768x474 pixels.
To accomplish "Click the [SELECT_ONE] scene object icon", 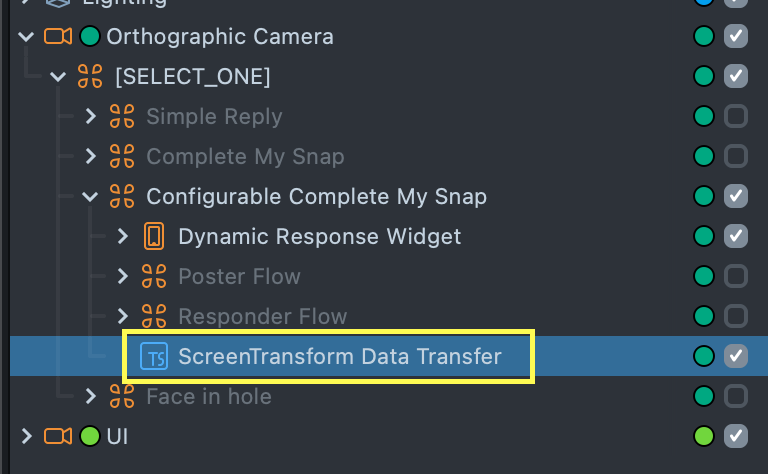I will (x=90, y=77).
